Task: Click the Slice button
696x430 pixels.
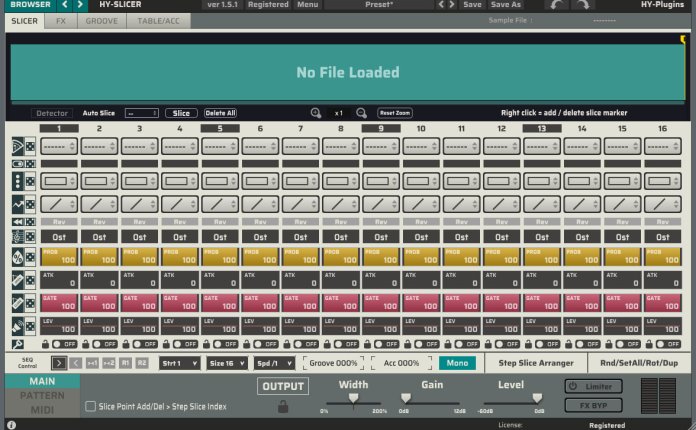Action: pyautogui.click(x=181, y=113)
